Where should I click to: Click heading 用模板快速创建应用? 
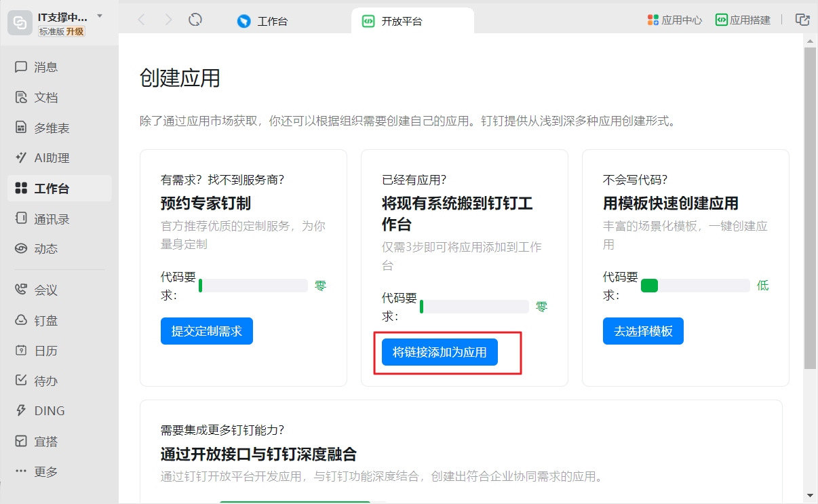point(671,203)
